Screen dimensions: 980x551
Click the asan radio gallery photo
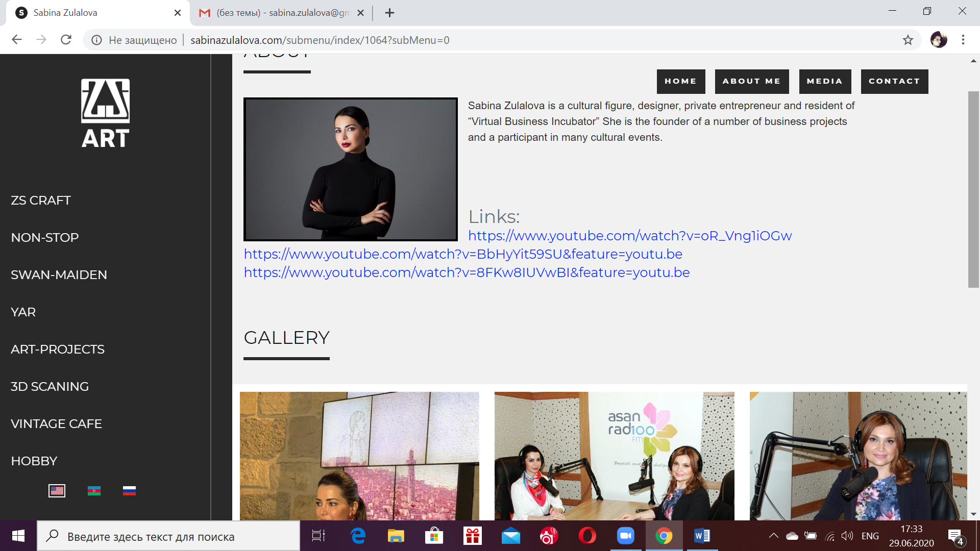614,455
